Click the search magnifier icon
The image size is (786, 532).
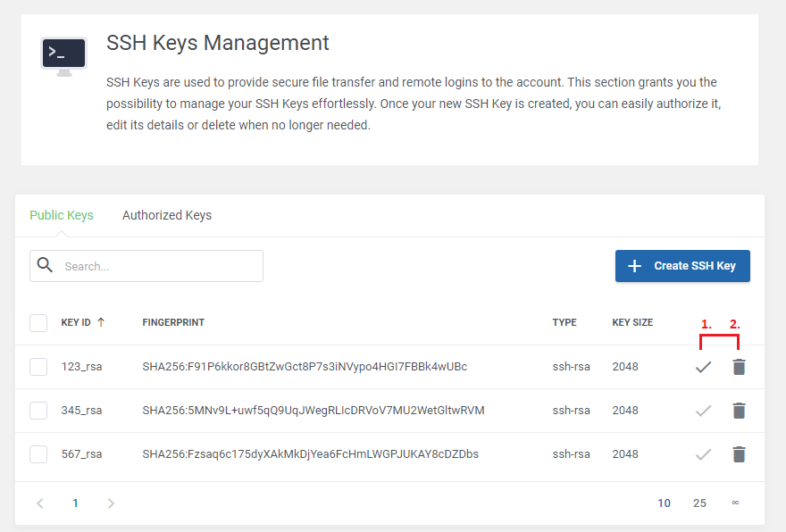point(46,265)
